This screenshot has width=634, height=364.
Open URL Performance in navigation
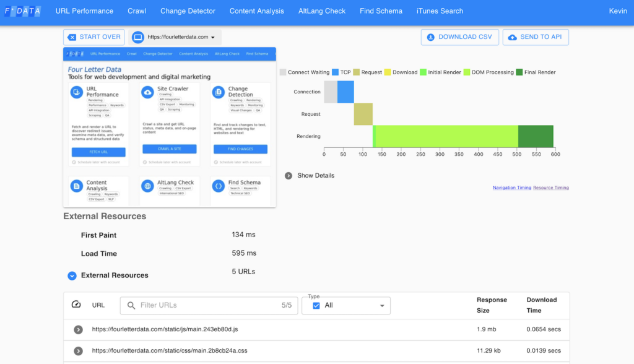coord(84,11)
